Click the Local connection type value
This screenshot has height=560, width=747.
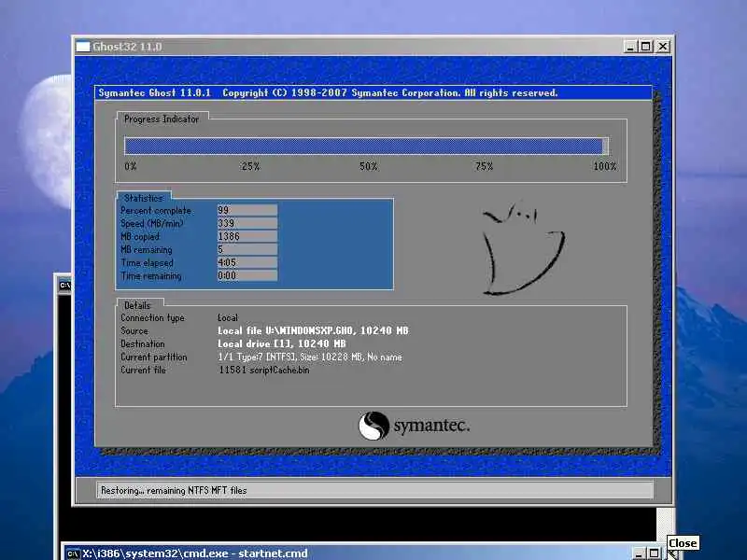coord(228,317)
